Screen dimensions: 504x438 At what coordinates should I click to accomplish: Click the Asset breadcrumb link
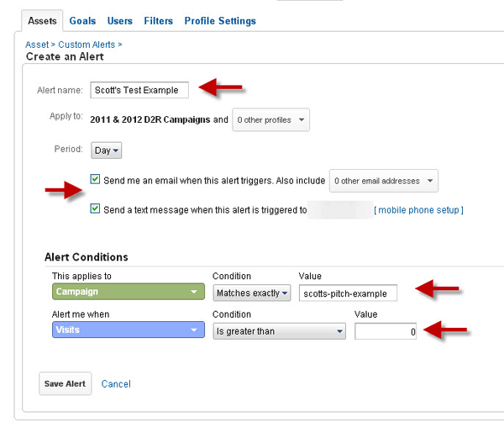click(x=37, y=44)
